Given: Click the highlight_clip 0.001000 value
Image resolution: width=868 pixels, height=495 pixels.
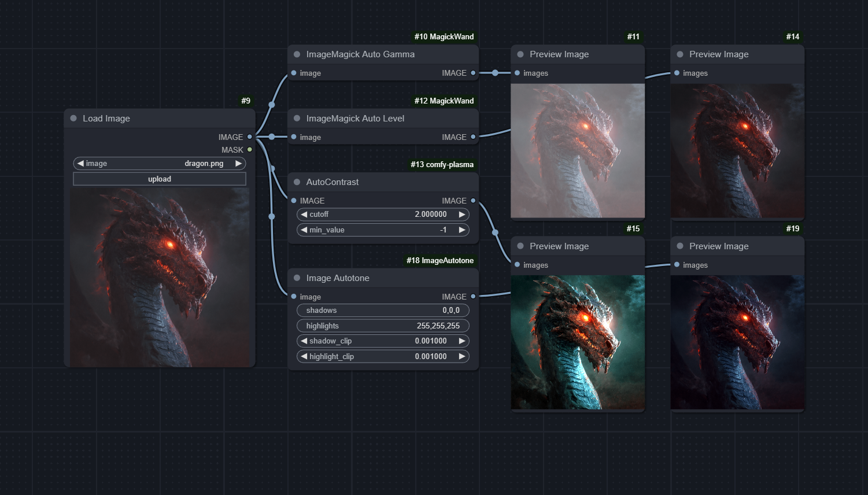Looking at the screenshot, I should (431, 357).
